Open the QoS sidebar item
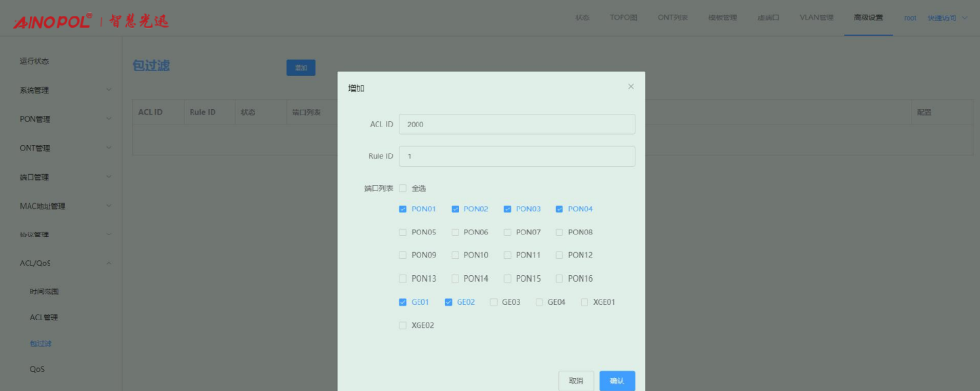The width and height of the screenshot is (980, 391). click(37, 369)
